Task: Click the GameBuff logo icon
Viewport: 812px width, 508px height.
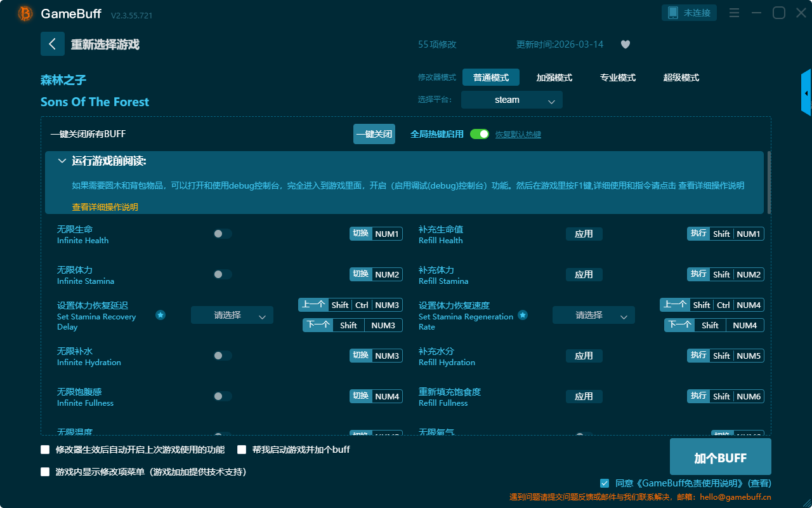Action: (x=25, y=13)
